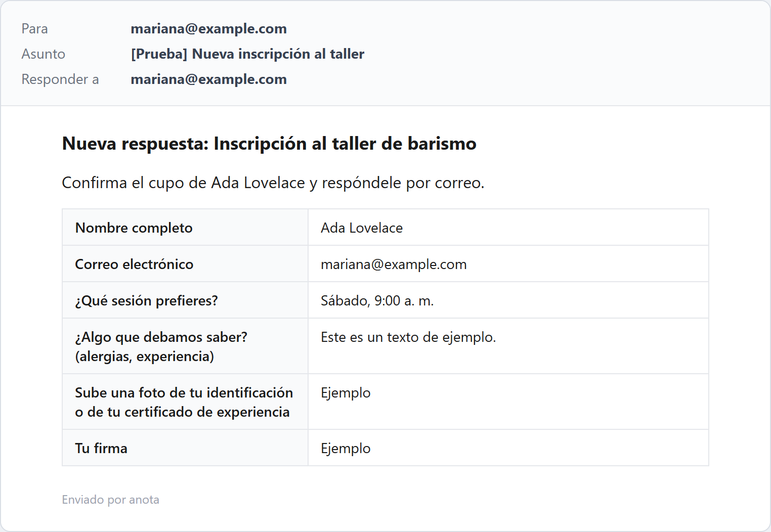Click the 'Para' label
Viewport: 771px width, 532px height.
pyautogui.click(x=34, y=29)
